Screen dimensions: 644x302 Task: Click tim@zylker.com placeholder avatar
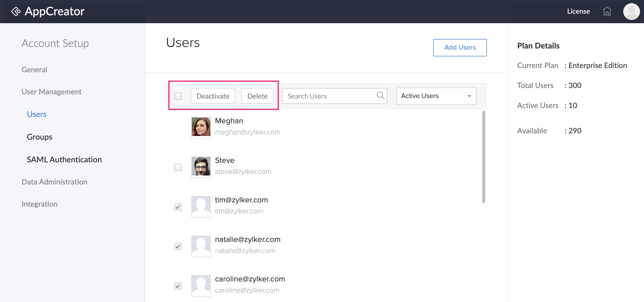tap(201, 206)
